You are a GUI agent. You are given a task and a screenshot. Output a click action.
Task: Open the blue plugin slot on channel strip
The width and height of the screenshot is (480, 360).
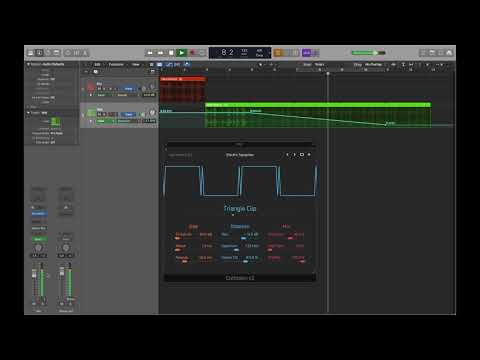tap(39, 214)
